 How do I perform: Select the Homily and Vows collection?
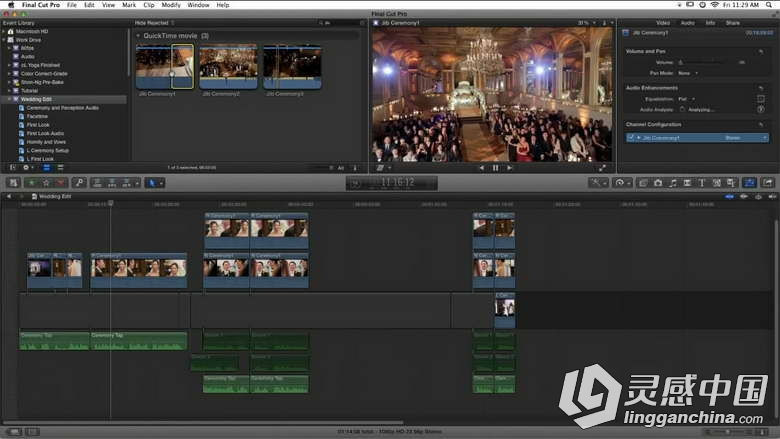pos(46,142)
